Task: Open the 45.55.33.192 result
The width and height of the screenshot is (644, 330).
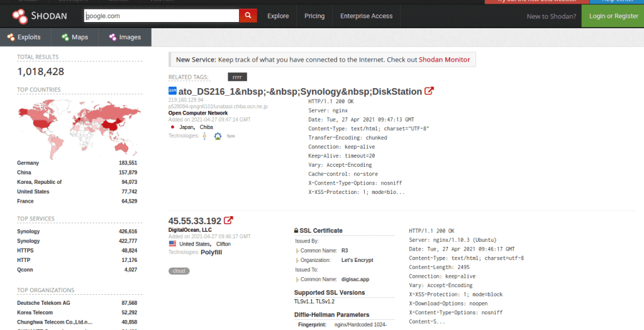Action: pos(195,221)
